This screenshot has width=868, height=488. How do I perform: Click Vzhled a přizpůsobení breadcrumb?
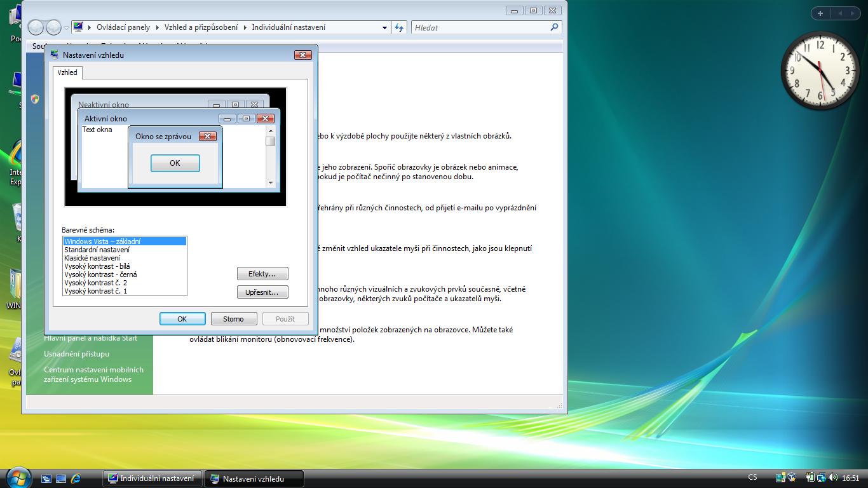pos(201,27)
